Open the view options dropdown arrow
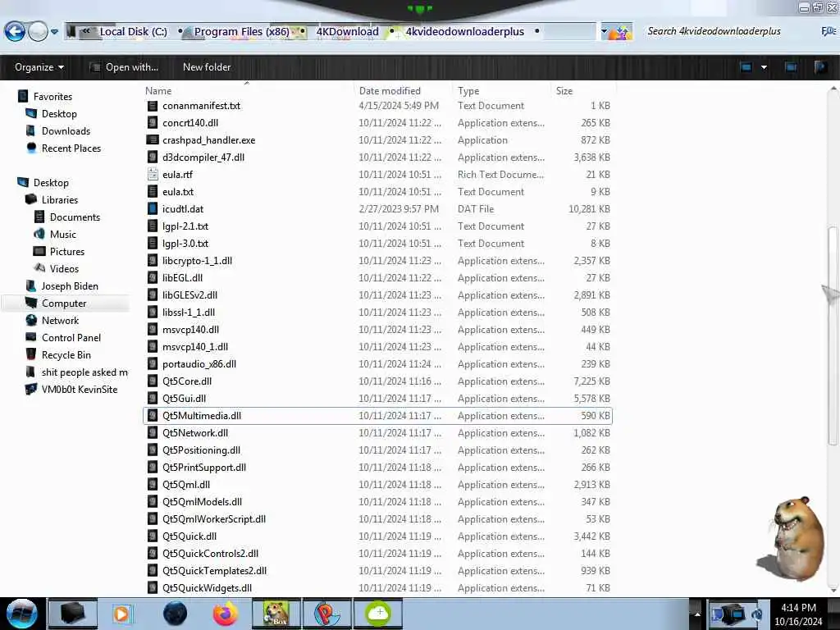 764,67
